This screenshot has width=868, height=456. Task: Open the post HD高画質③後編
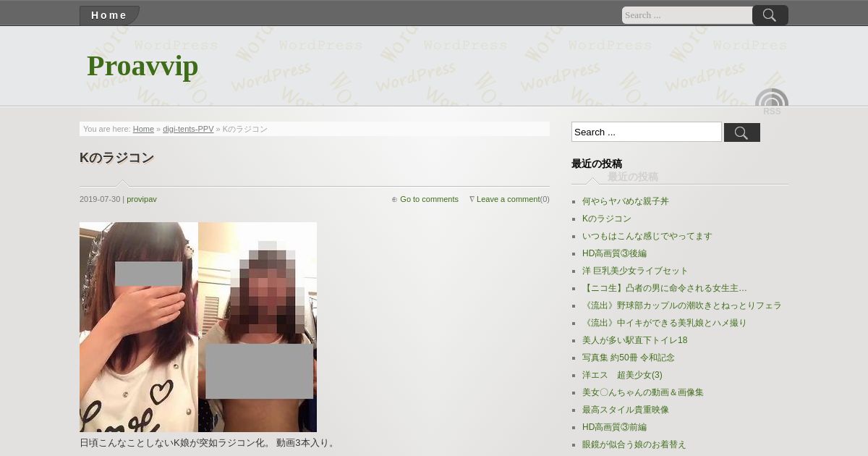pos(614,253)
